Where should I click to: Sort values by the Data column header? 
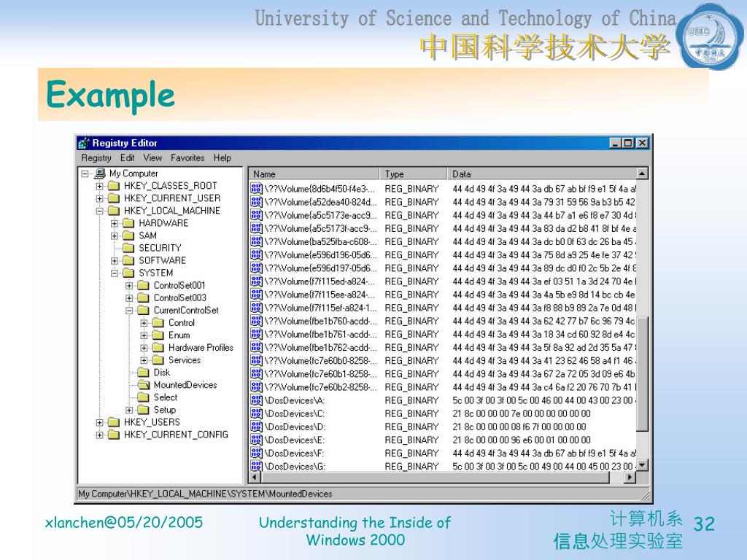(x=541, y=174)
